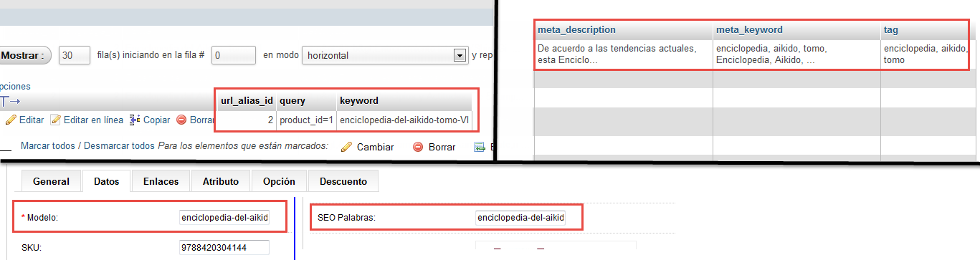Open the Enlaces tab
Screen dimensions: 980x260
161,181
